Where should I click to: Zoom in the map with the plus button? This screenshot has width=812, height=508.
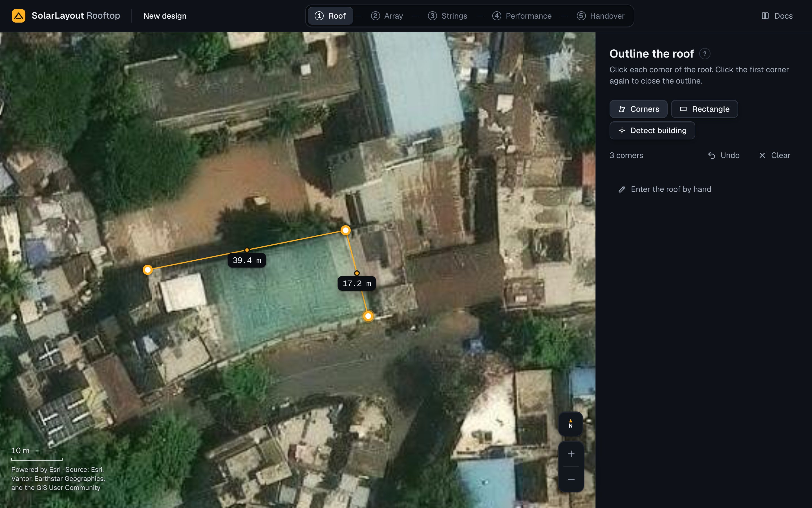[x=571, y=454]
